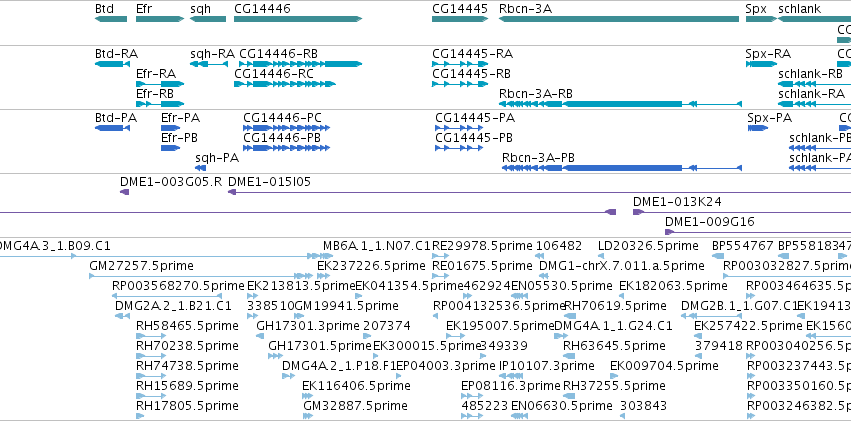Image resolution: width=851 pixels, height=421 pixels.
Task: Select protein CG14445-PA
Action: [459, 128]
